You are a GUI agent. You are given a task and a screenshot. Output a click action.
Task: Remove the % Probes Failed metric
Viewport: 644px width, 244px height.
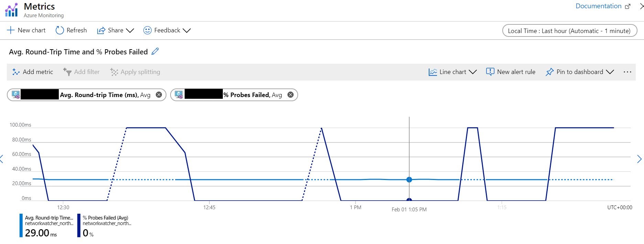point(291,95)
